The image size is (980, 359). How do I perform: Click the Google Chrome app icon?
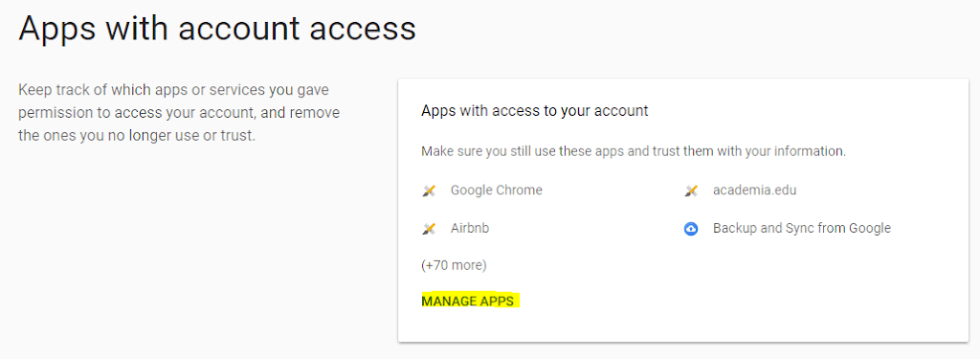click(429, 191)
